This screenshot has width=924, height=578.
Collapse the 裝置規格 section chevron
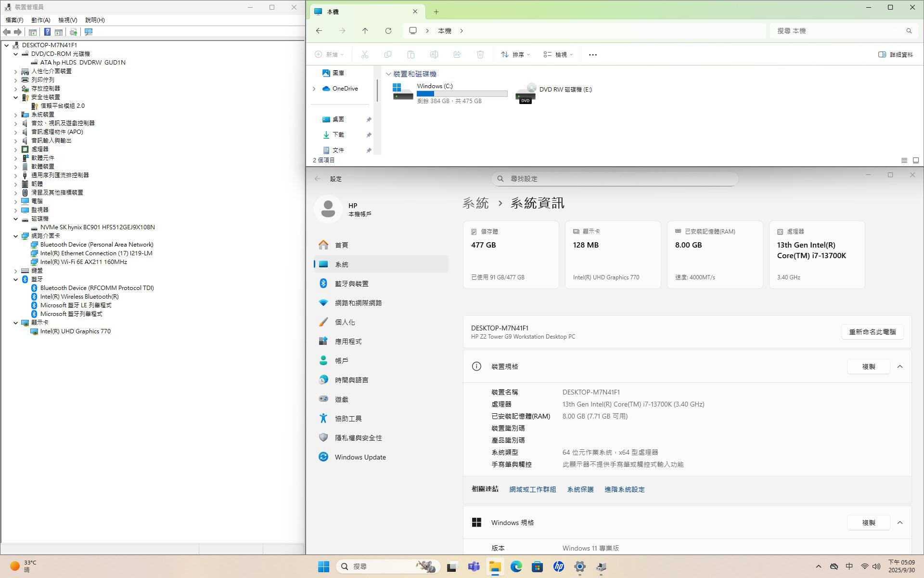coord(899,367)
